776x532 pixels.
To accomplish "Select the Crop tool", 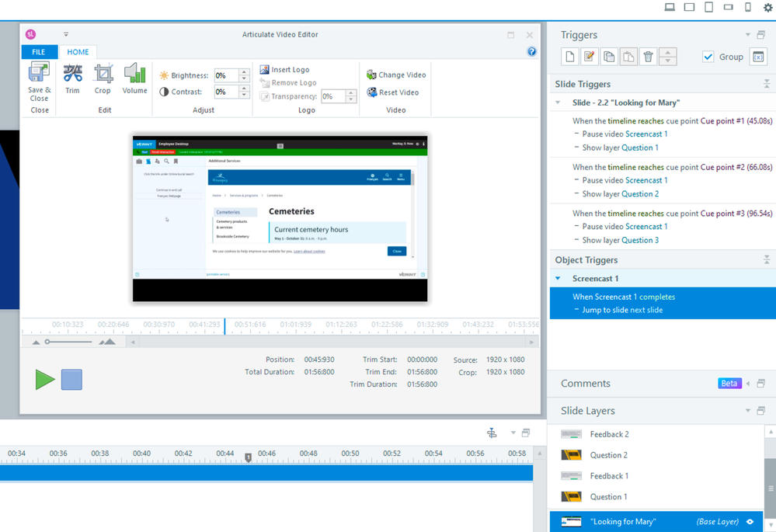I will point(103,78).
